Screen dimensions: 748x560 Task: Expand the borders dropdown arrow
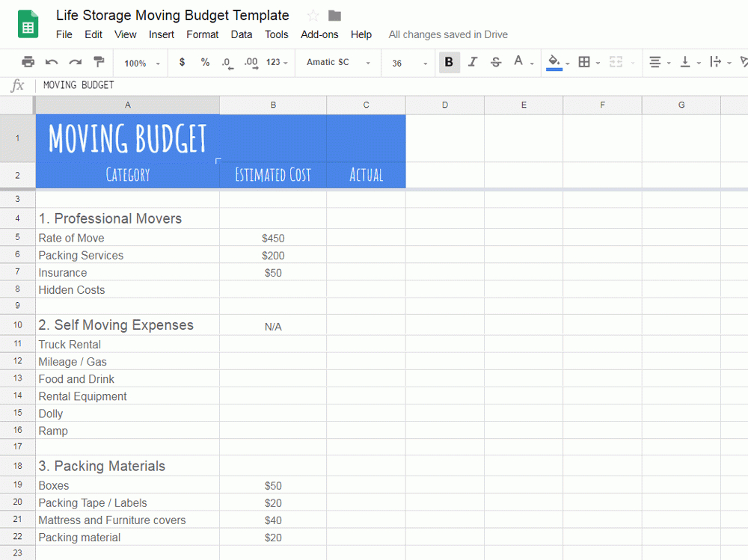[x=598, y=63]
